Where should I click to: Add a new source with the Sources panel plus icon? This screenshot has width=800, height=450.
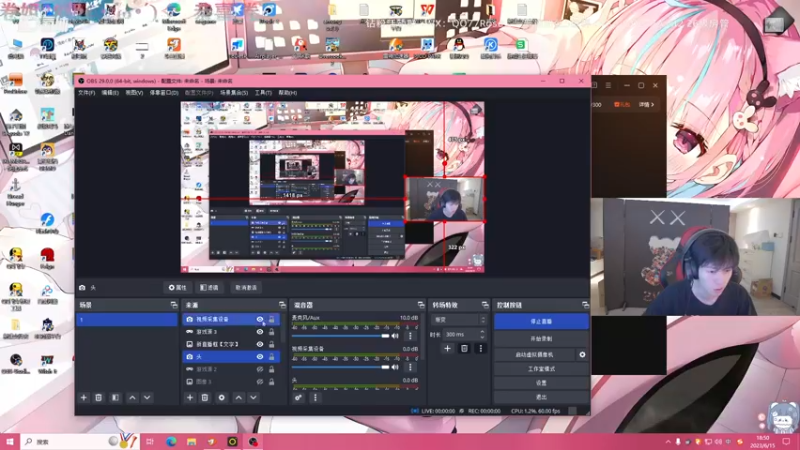[x=190, y=397]
